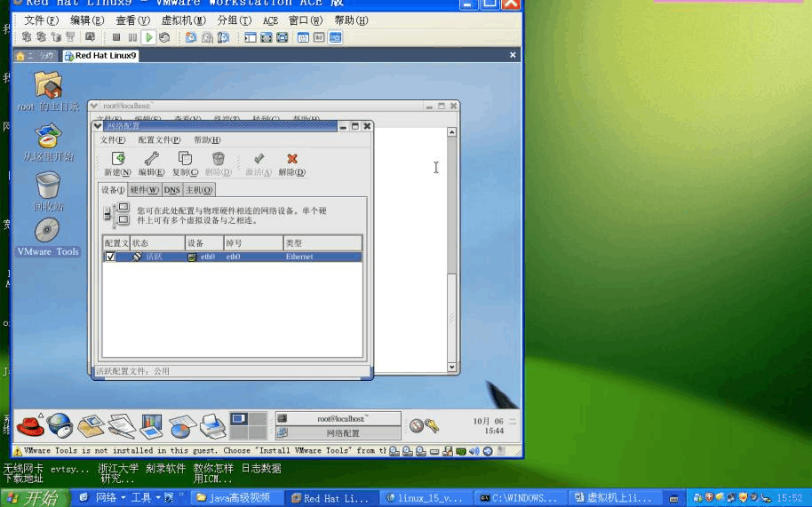Viewport: 812px width, 507px height.
Task: Open the Trash (回收站) desktop icon
Action: tap(48, 186)
